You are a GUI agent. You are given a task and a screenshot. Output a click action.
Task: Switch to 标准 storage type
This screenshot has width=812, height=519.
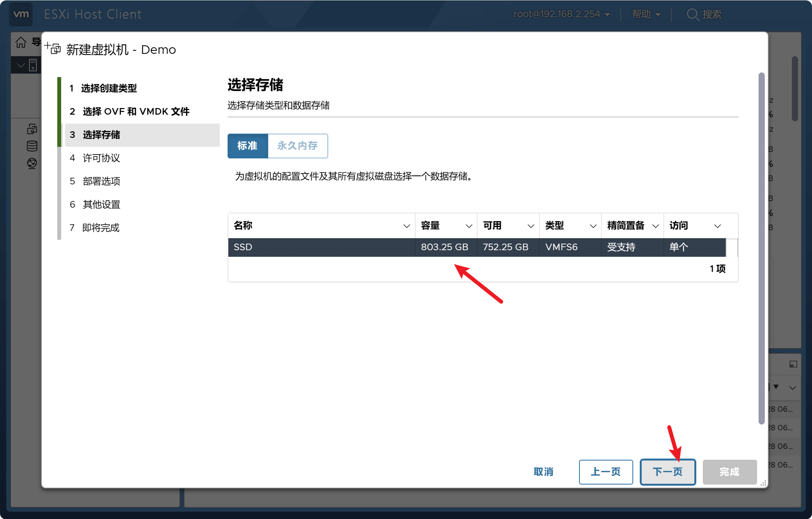point(248,146)
